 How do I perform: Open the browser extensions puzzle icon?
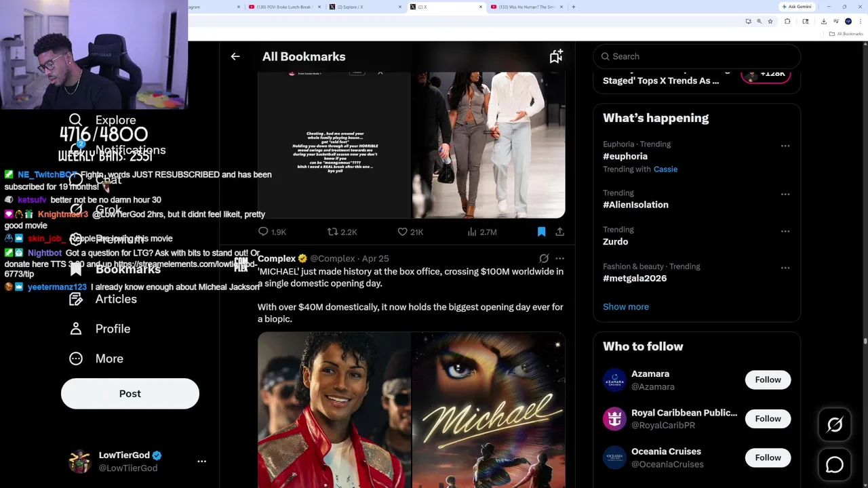click(787, 22)
